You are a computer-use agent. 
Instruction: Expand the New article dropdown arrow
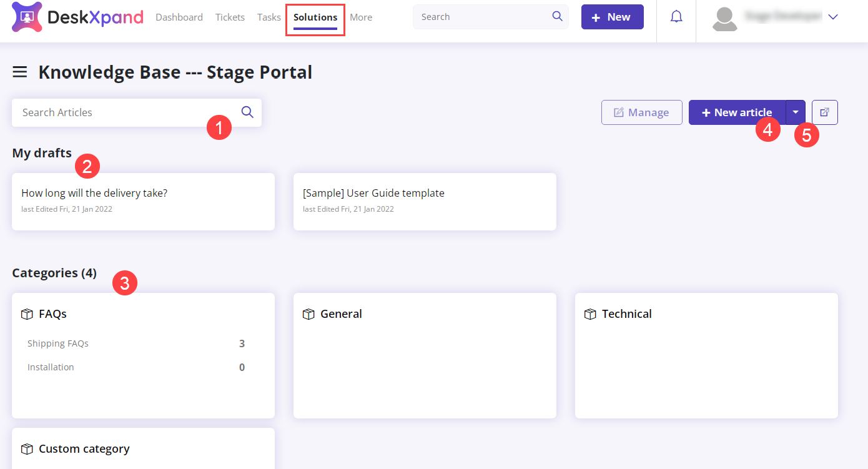pyautogui.click(x=796, y=112)
